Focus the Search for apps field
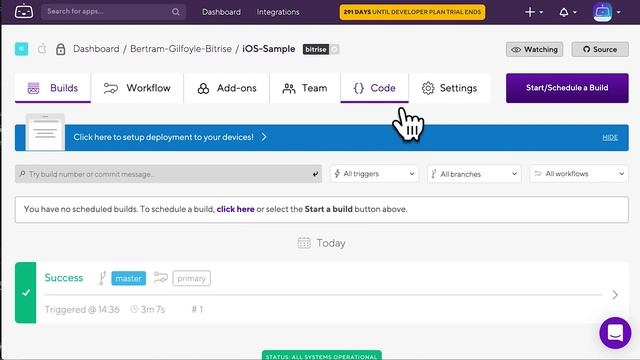The width and height of the screenshot is (640, 360). [113, 12]
